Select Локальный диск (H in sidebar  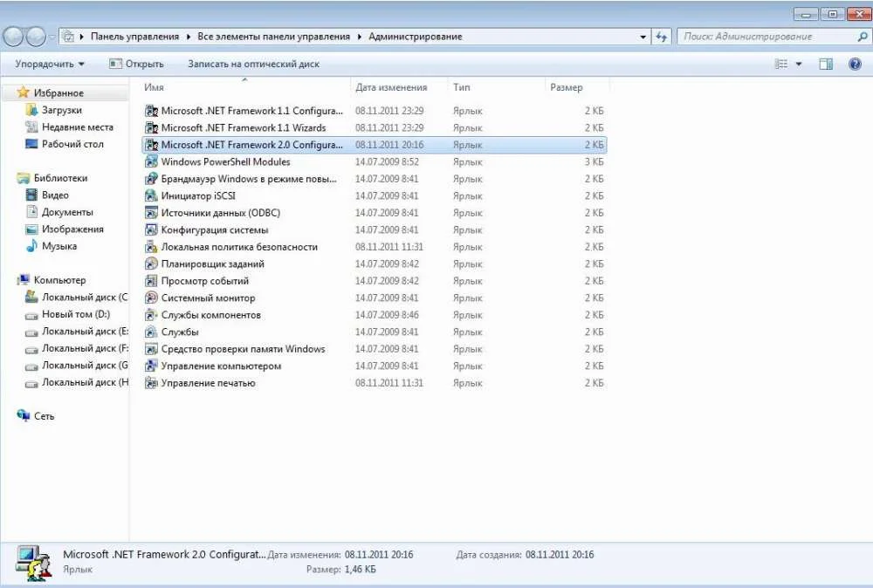(x=85, y=382)
